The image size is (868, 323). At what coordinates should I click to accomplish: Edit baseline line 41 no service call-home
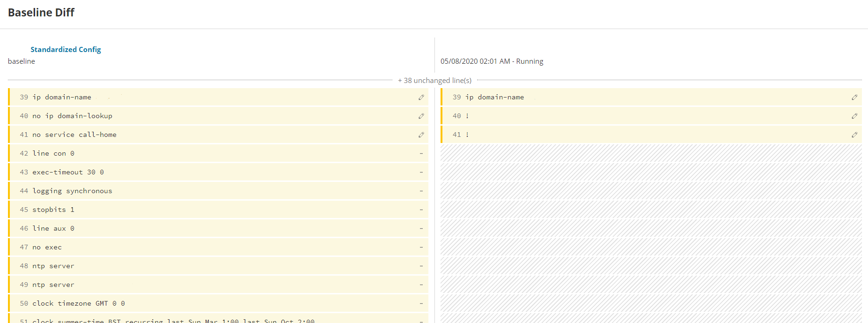click(421, 135)
